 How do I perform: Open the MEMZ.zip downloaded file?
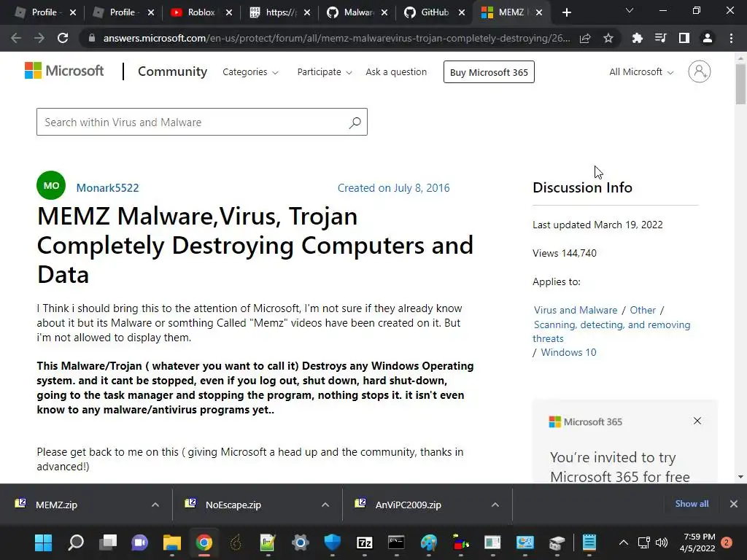click(x=56, y=505)
